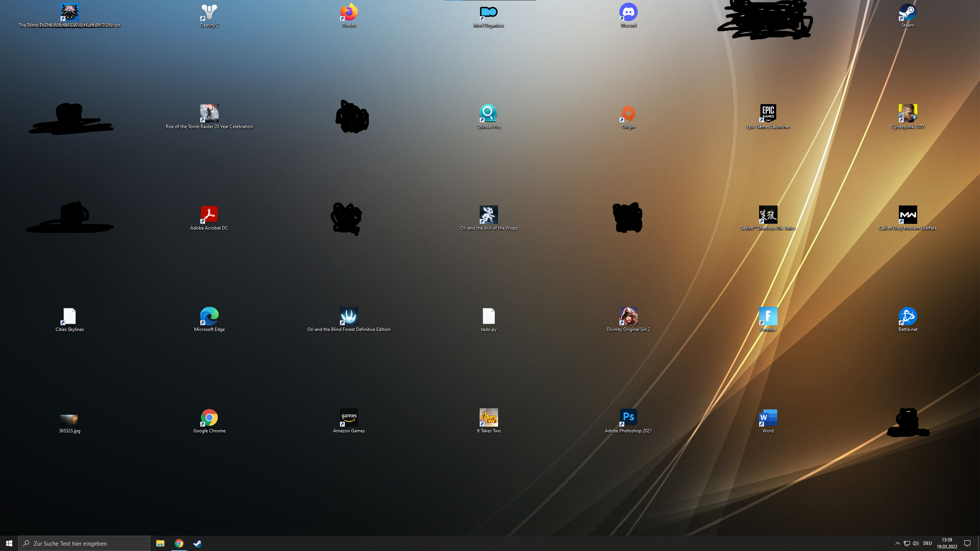Switch the DEU input language indicator
Image resolution: width=980 pixels, height=551 pixels.
click(927, 543)
